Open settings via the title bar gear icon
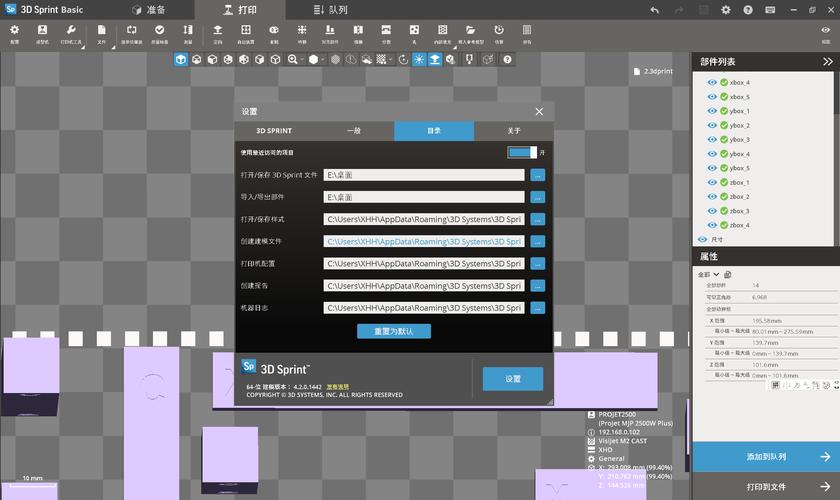Screen dimensions: 840x500 click(x=726, y=10)
